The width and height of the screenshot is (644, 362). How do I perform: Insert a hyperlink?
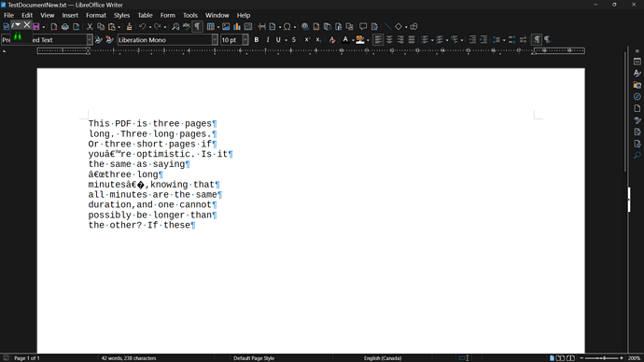(305, 27)
